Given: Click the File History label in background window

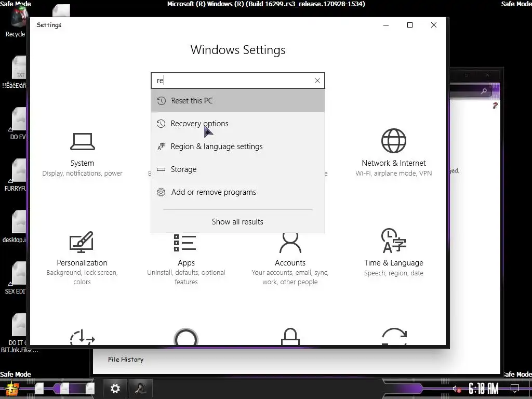Looking at the screenshot, I should [126, 360].
